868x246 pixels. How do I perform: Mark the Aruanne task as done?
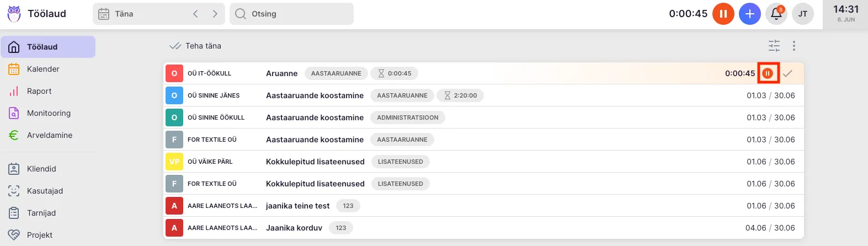pos(787,73)
